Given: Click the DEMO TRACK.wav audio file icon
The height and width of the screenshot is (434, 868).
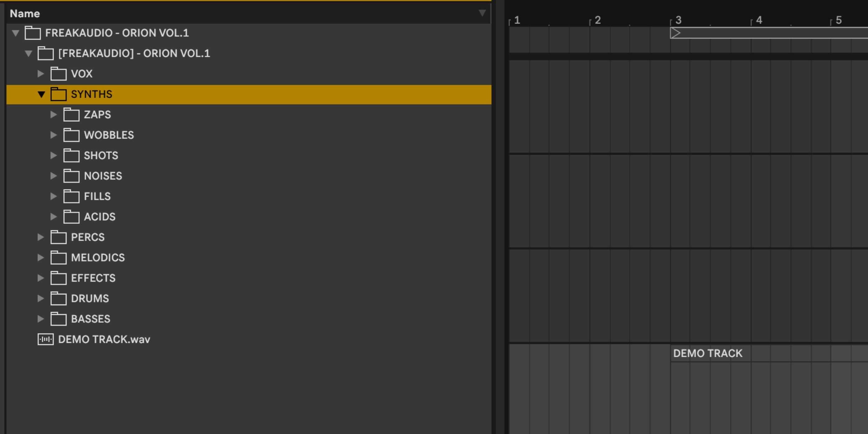Looking at the screenshot, I should point(46,339).
